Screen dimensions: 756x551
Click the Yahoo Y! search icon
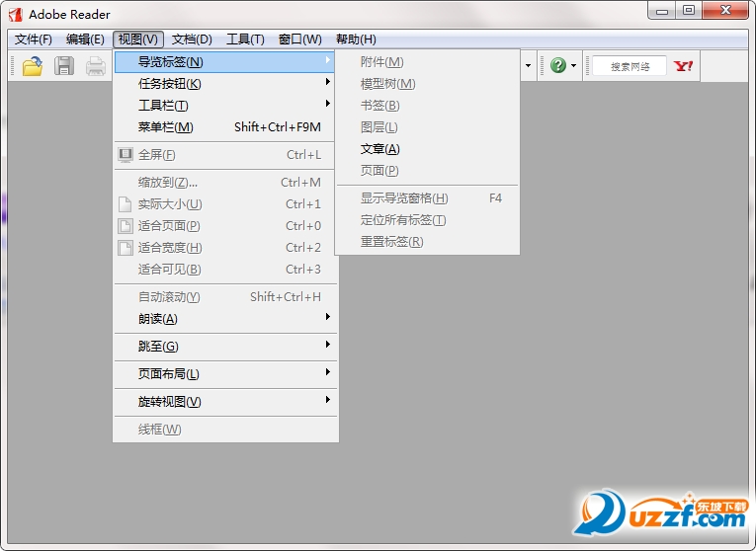pos(683,65)
